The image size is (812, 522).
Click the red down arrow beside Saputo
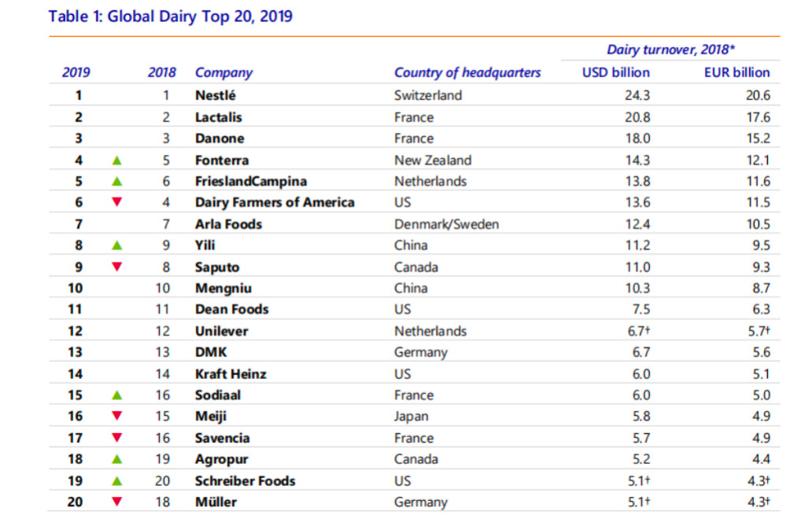click(x=117, y=267)
